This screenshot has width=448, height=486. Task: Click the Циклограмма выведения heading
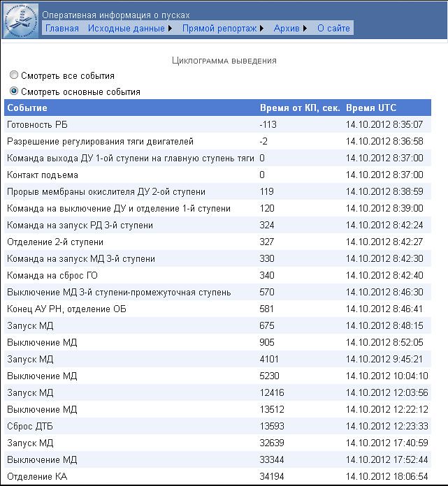click(224, 61)
